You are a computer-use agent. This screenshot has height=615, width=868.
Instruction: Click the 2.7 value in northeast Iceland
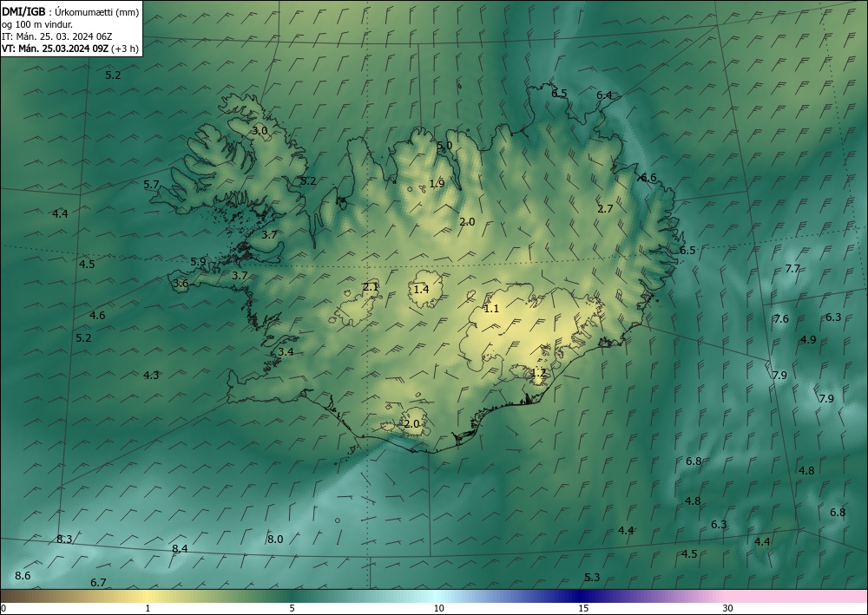pos(605,208)
